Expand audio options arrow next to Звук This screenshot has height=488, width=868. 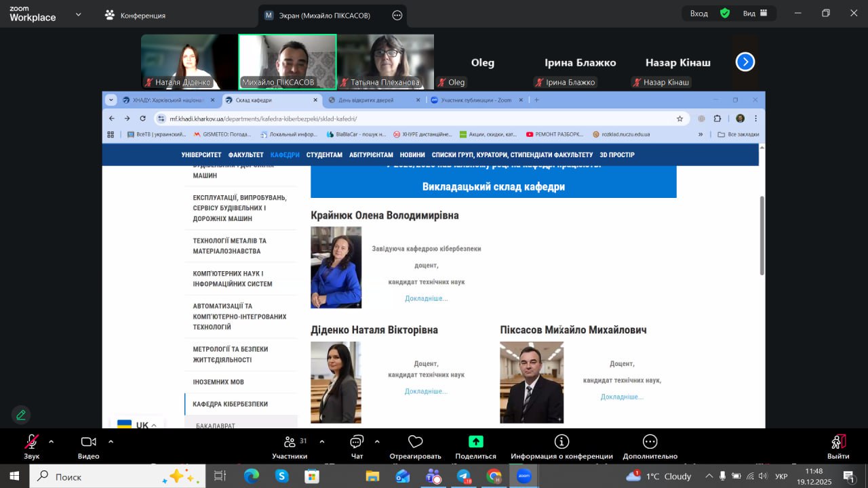(x=52, y=441)
